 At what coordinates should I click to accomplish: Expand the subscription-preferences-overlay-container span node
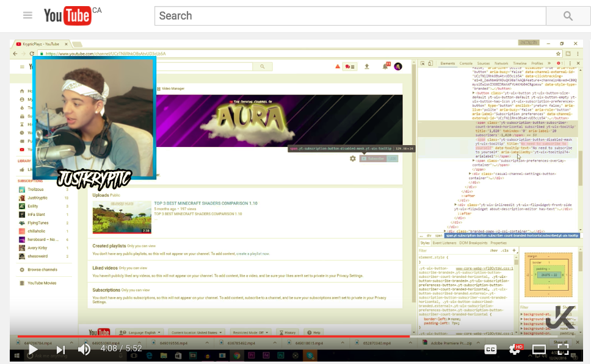[474, 161]
